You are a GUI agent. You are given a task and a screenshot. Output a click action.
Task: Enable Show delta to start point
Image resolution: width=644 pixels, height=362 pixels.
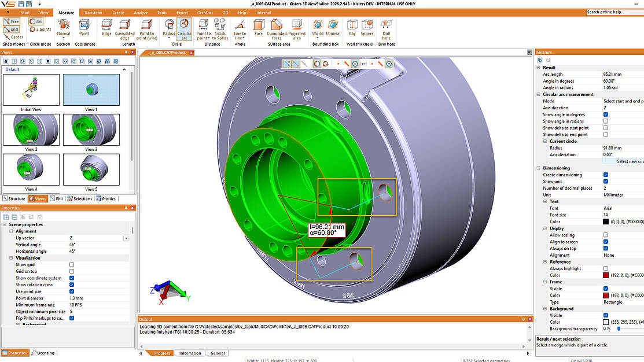[x=606, y=128]
